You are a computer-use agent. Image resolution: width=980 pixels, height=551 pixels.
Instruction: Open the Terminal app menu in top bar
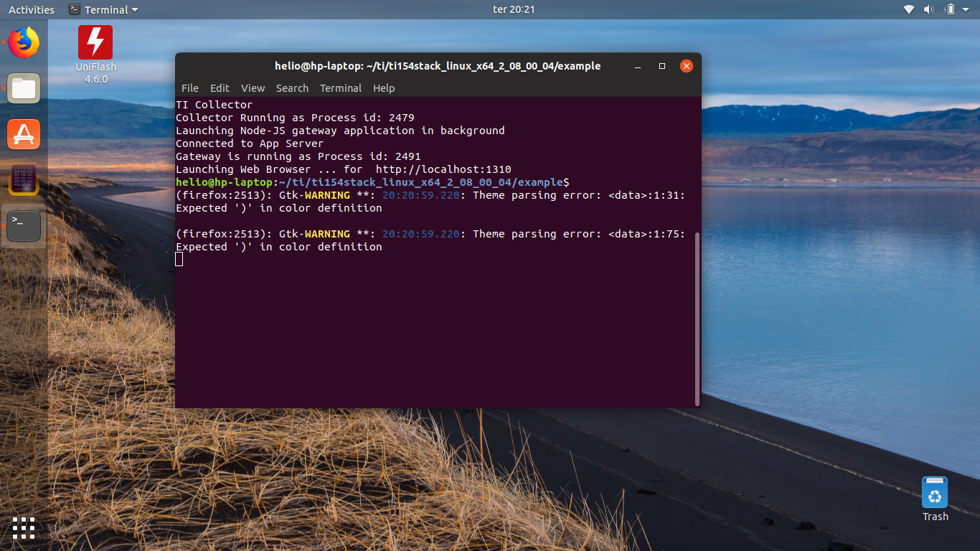pos(104,9)
